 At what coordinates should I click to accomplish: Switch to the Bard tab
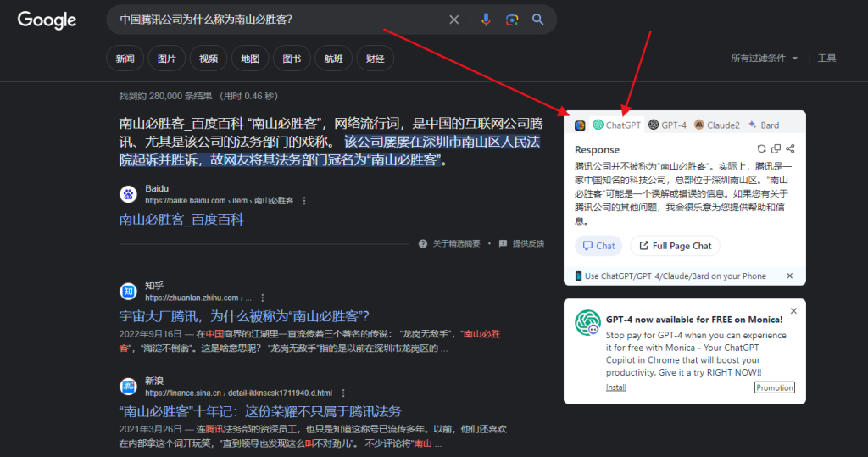pos(764,125)
